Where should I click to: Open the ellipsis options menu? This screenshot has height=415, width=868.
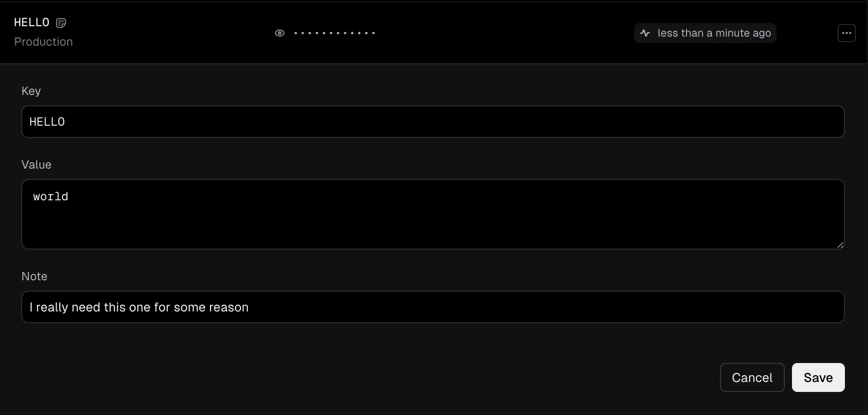click(x=847, y=33)
